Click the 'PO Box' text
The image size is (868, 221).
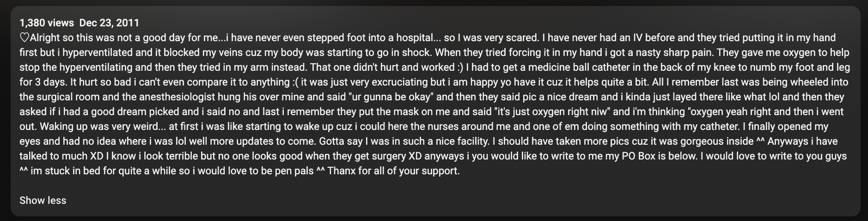(636, 156)
